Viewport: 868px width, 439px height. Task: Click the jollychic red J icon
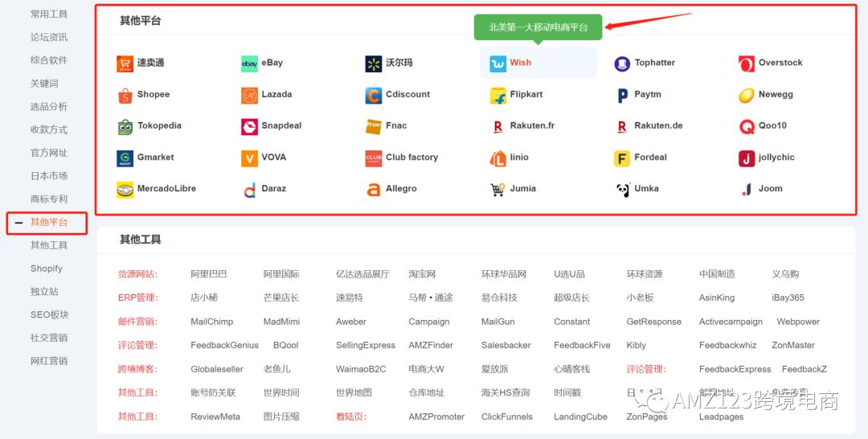[x=746, y=158]
